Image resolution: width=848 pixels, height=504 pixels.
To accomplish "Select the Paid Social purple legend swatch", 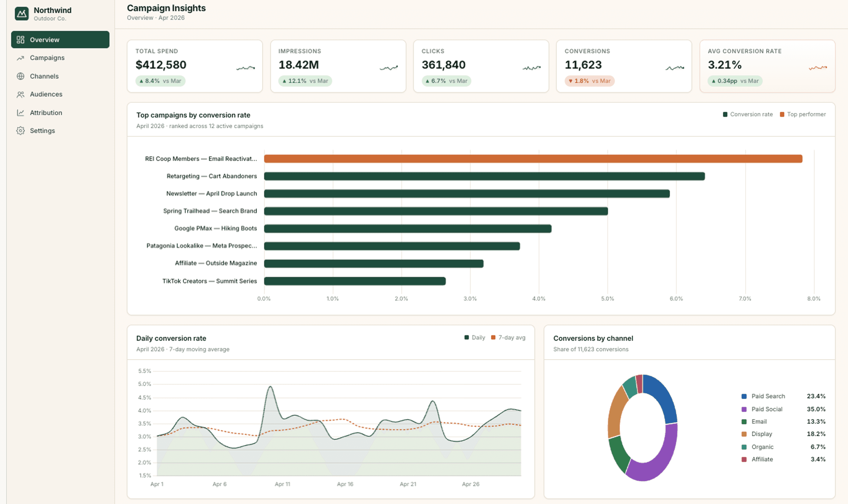I will pos(744,409).
